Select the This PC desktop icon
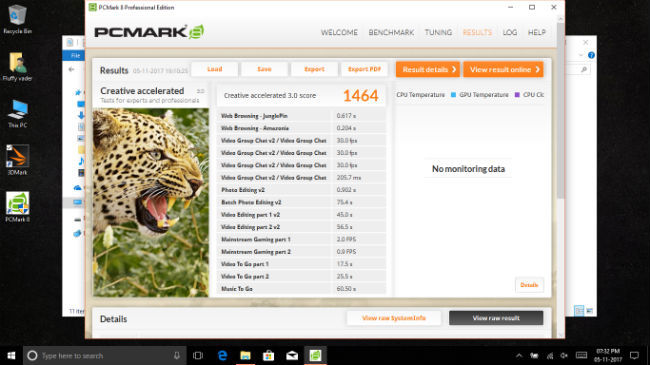Image resolution: width=650 pixels, height=365 pixels. point(17,114)
